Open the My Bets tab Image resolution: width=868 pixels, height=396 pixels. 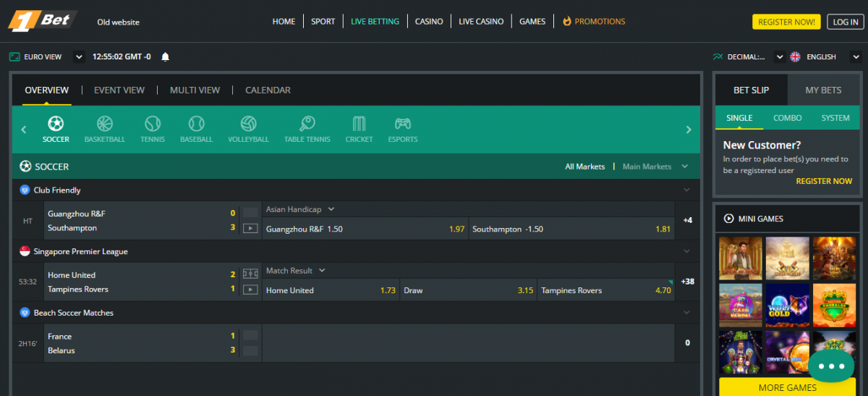(823, 90)
